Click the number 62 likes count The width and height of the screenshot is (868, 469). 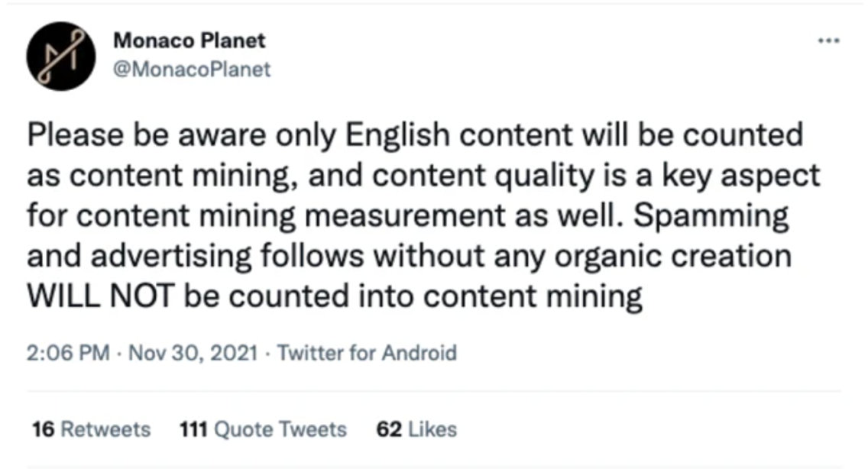click(x=389, y=429)
